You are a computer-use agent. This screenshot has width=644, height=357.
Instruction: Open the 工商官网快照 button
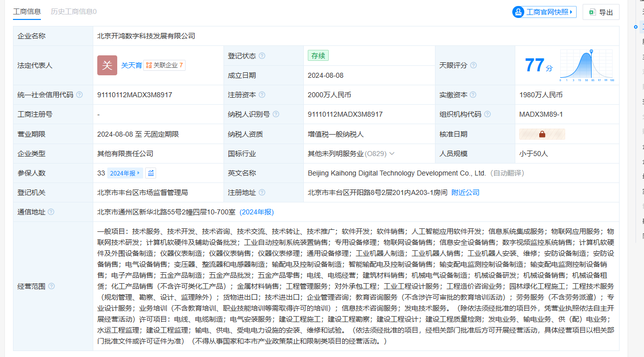pyautogui.click(x=544, y=12)
